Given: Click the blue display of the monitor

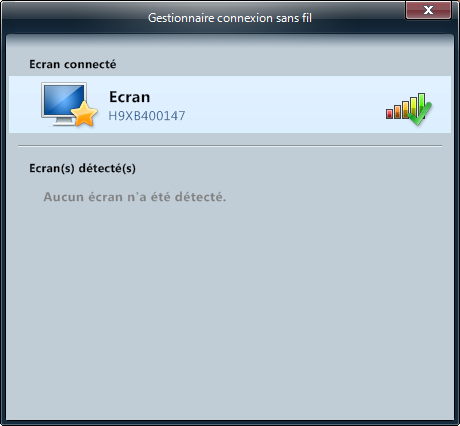Looking at the screenshot, I should tap(64, 100).
